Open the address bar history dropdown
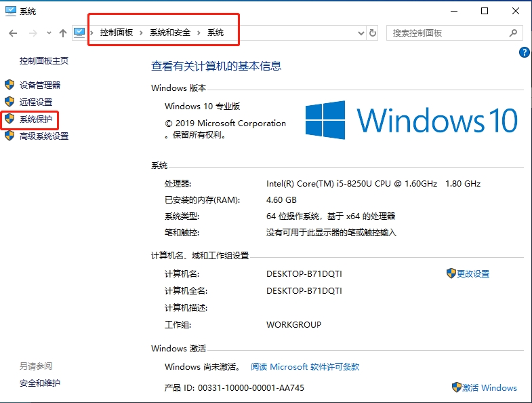This screenshot has width=532, height=403. pos(361,33)
